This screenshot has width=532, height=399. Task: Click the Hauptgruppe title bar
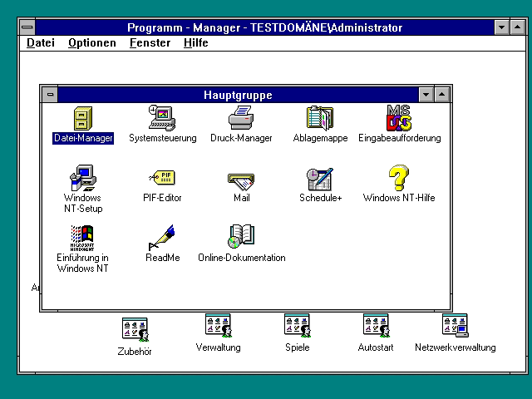(x=239, y=95)
